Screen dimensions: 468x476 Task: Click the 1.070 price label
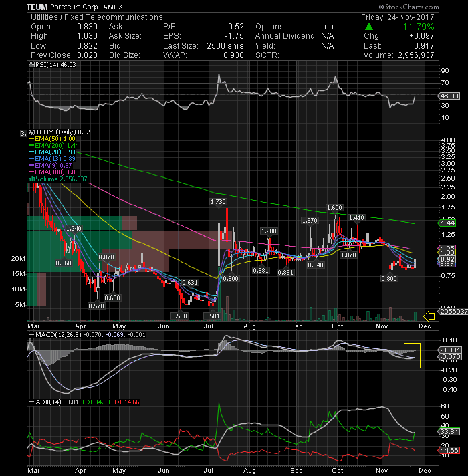[348, 255]
